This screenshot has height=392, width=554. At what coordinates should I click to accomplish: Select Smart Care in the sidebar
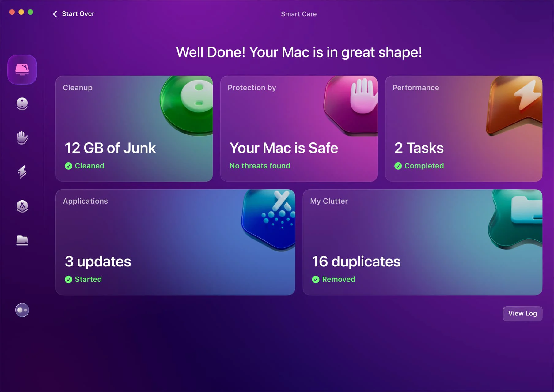click(x=22, y=70)
